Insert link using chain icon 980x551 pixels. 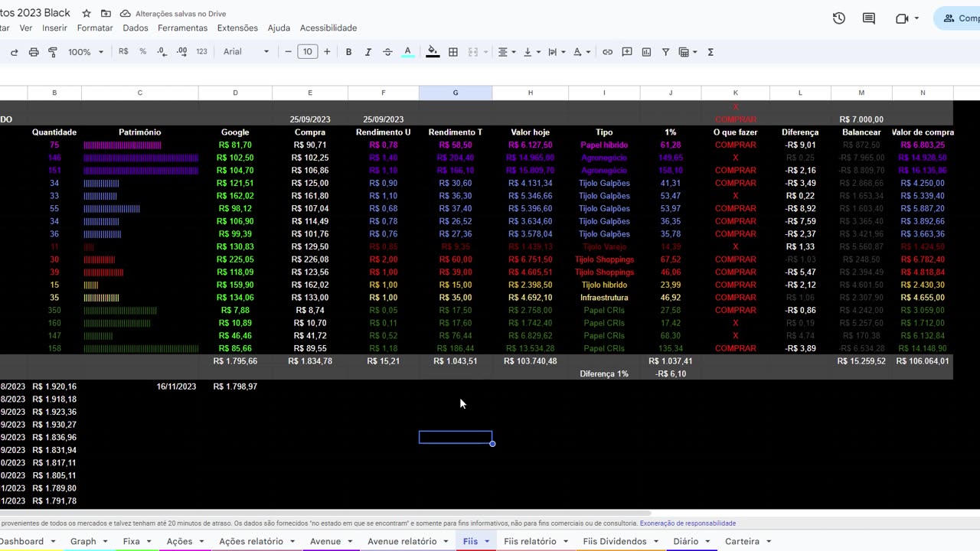(607, 52)
